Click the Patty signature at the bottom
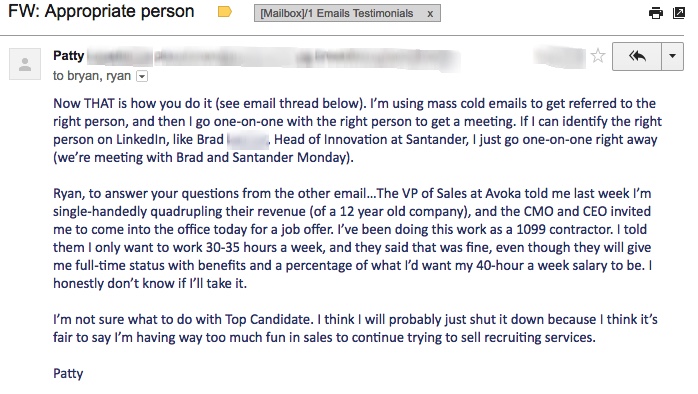698x394 pixels. (68, 374)
